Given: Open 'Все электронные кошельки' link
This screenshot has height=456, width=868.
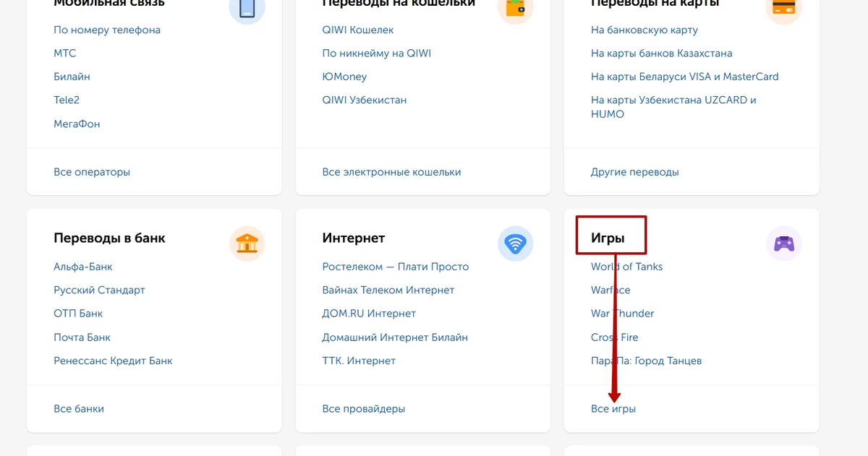Looking at the screenshot, I should (391, 172).
